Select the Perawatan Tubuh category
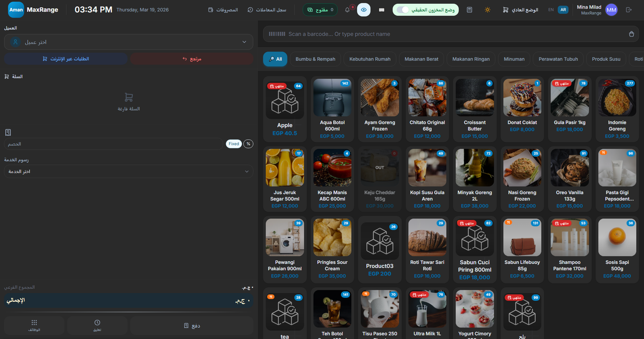Image resolution: width=644 pixels, height=339 pixels. click(x=558, y=59)
